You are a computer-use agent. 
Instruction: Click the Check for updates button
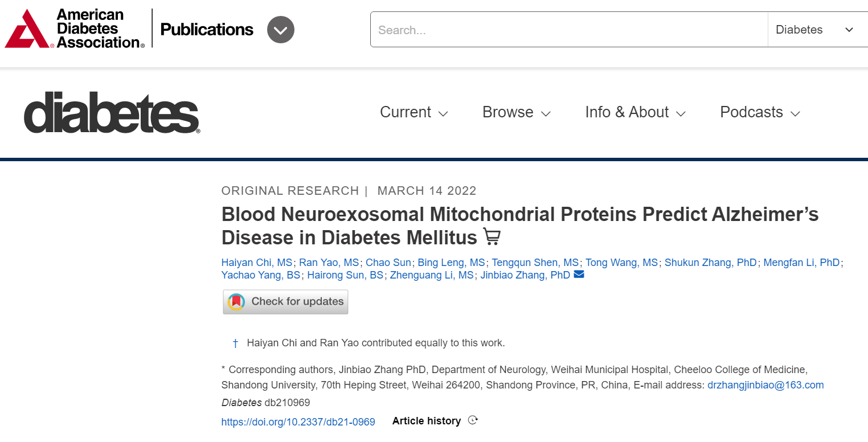coord(285,302)
